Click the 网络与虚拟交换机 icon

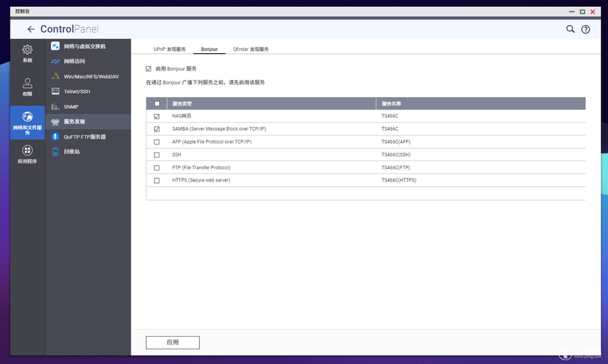(55, 46)
